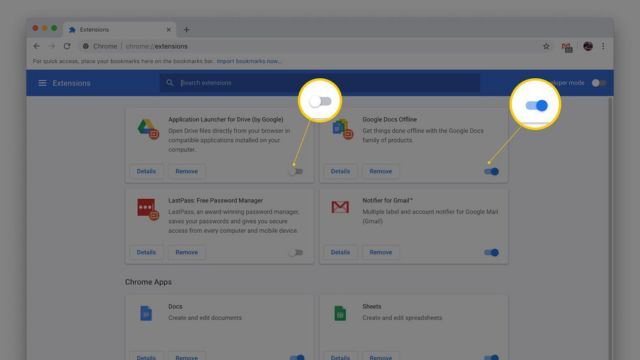Screen dimensions: 640x360
Task: Disable Google Docs Offline toggle
Action: [x=491, y=171]
